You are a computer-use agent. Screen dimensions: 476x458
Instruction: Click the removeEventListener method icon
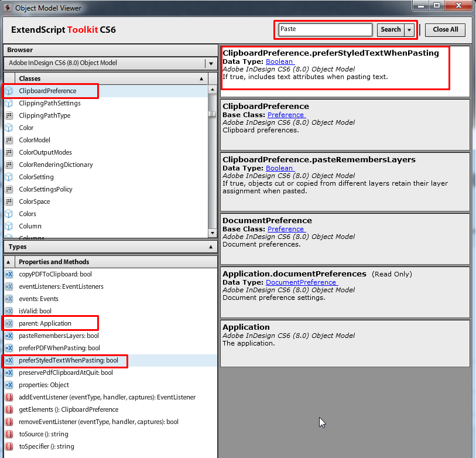[9, 422]
